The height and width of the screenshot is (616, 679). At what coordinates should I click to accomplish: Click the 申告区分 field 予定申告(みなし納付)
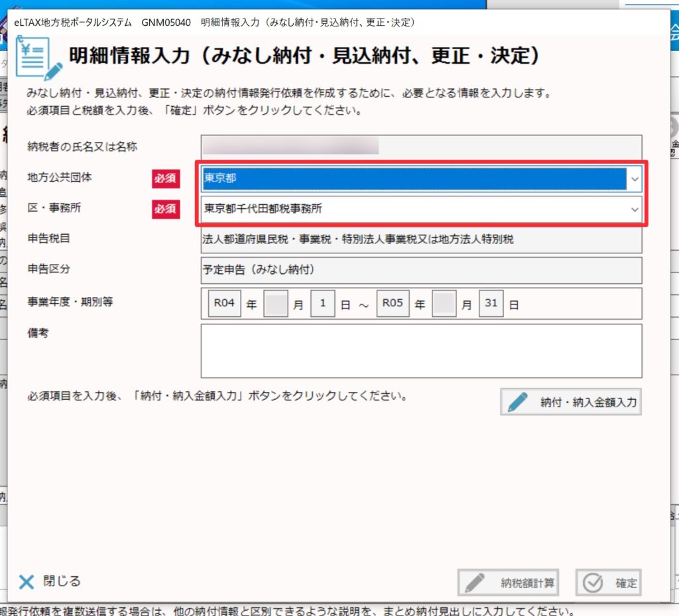[x=421, y=270]
